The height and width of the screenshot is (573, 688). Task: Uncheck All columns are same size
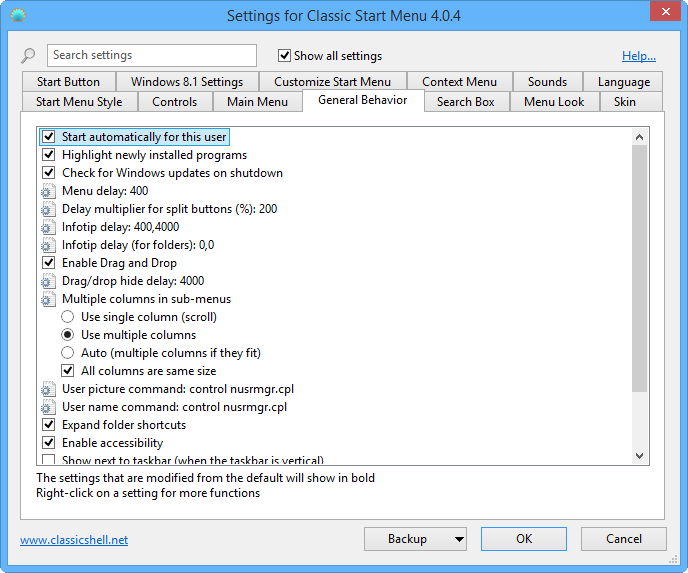[x=68, y=371]
